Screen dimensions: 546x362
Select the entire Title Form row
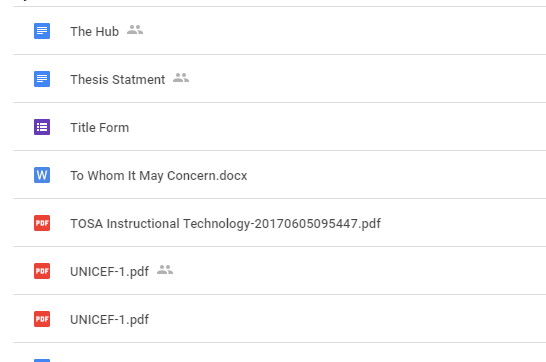click(x=280, y=127)
